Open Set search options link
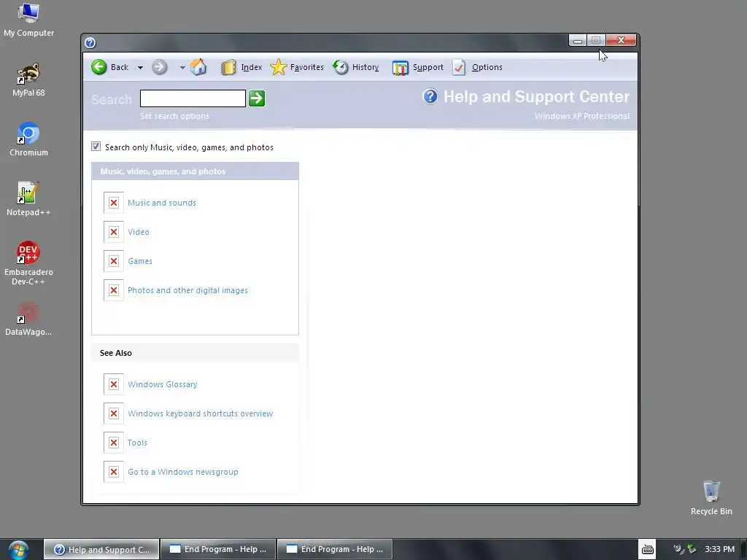The width and height of the screenshot is (747, 560). click(174, 116)
